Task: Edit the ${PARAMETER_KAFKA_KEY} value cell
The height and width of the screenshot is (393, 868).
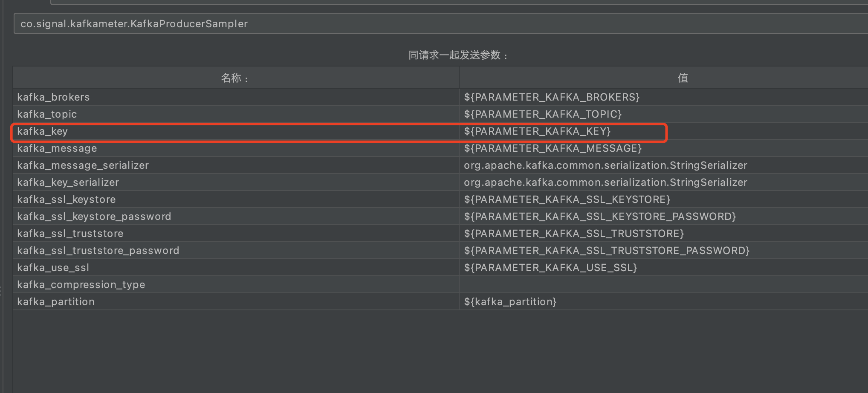Action: click(663, 131)
